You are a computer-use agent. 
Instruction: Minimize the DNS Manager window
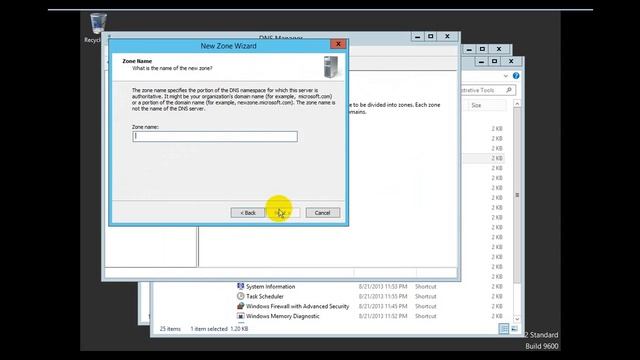[x=417, y=37]
